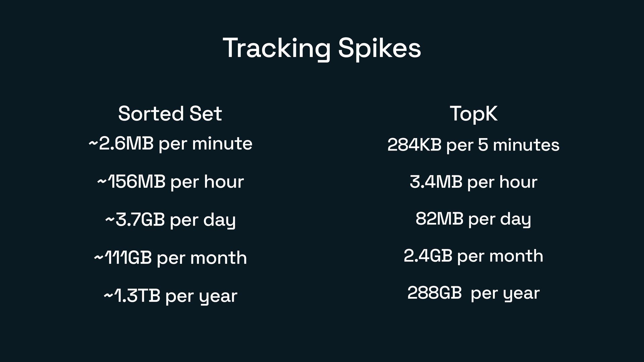Click the word Spikes in the slide title

379,48
